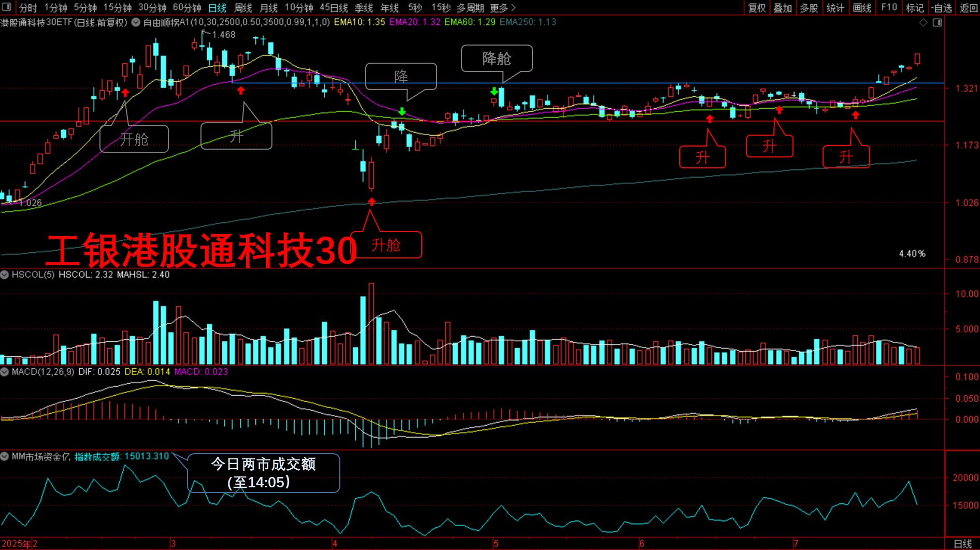Switch to the 分时 intraday tab
Screen dimensions: 980x550
[28, 8]
